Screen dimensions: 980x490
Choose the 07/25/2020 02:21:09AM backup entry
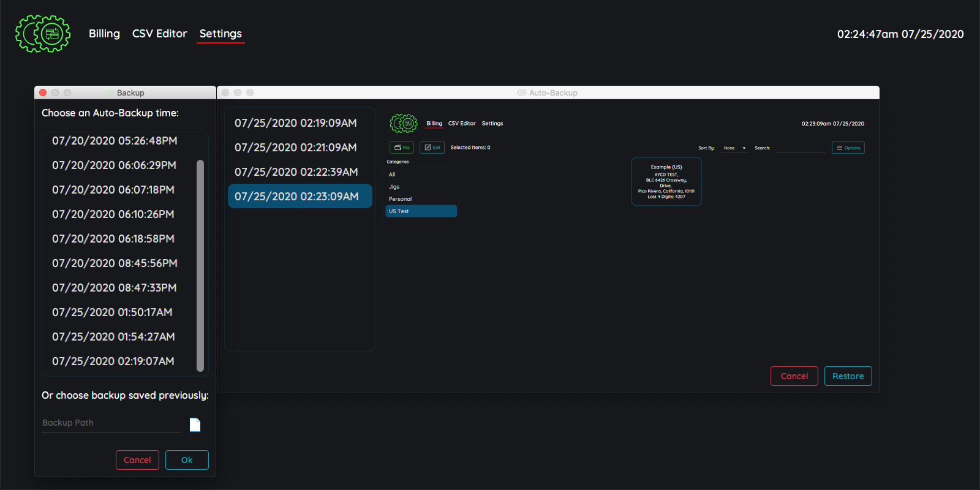(x=296, y=148)
